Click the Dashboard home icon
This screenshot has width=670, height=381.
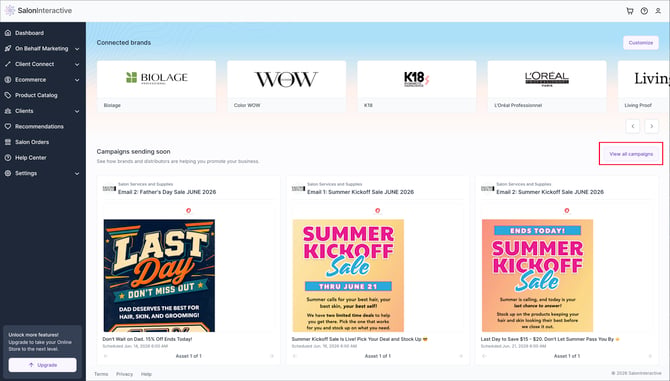coord(8,33)
